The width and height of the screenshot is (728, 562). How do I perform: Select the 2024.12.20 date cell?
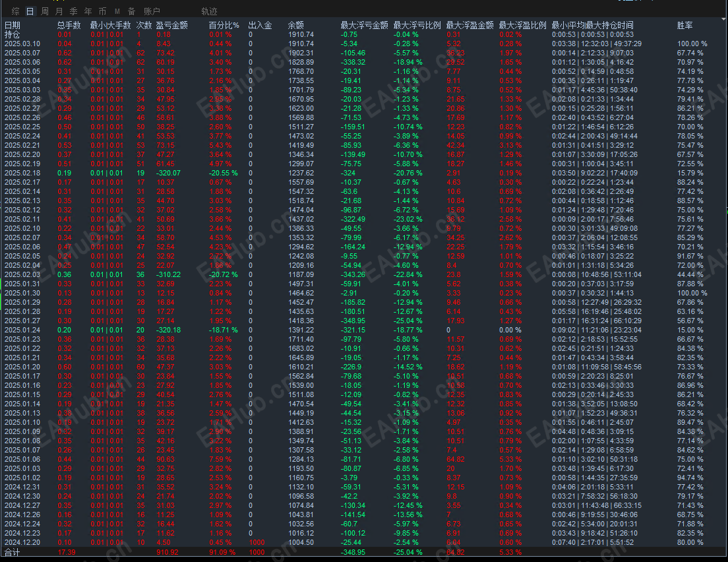pyautogui.click(x=22, y=542)
